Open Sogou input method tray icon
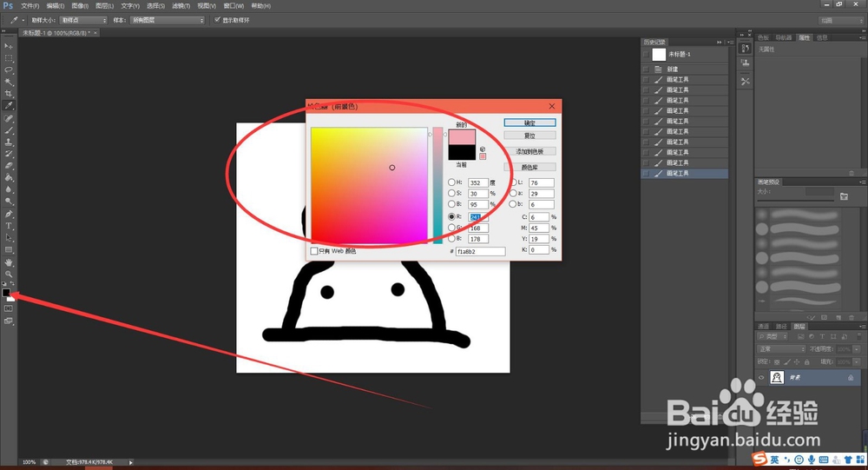868x470 pixels. tap(760, 459)
